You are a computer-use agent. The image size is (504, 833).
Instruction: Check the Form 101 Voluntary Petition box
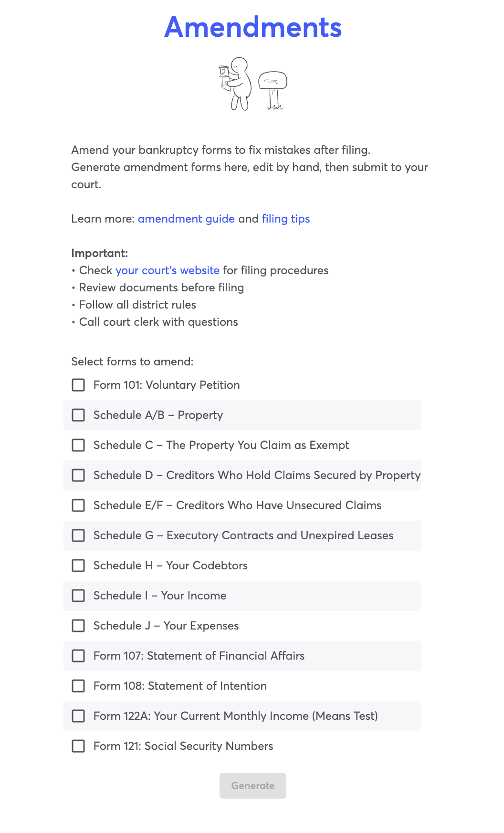(x=78, y=385)
